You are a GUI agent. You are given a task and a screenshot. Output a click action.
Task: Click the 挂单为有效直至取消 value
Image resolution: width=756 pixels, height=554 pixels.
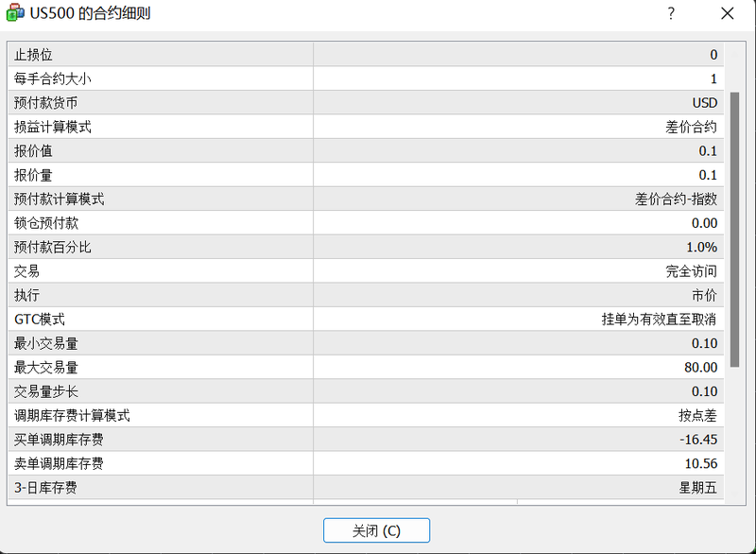[x=659, y=320]
